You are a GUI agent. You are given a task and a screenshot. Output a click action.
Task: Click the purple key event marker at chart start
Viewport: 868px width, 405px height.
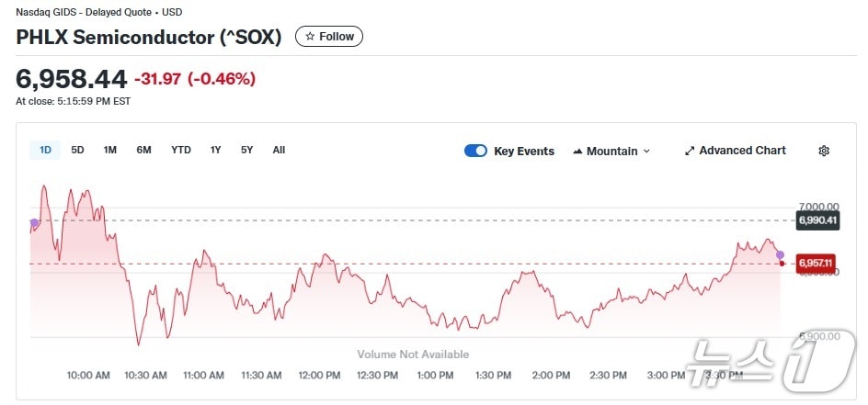point(35,223)
